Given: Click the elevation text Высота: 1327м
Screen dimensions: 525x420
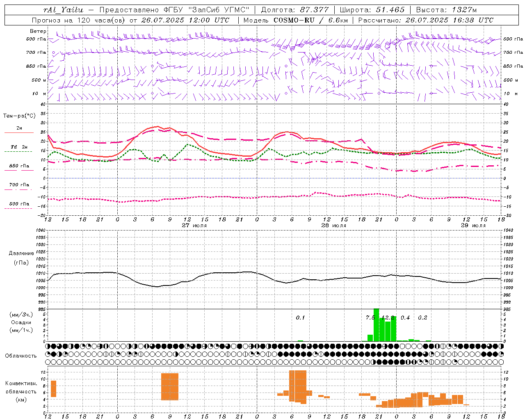Looking at the screenshot, I should pyautogui.click(x=446, y=10).
